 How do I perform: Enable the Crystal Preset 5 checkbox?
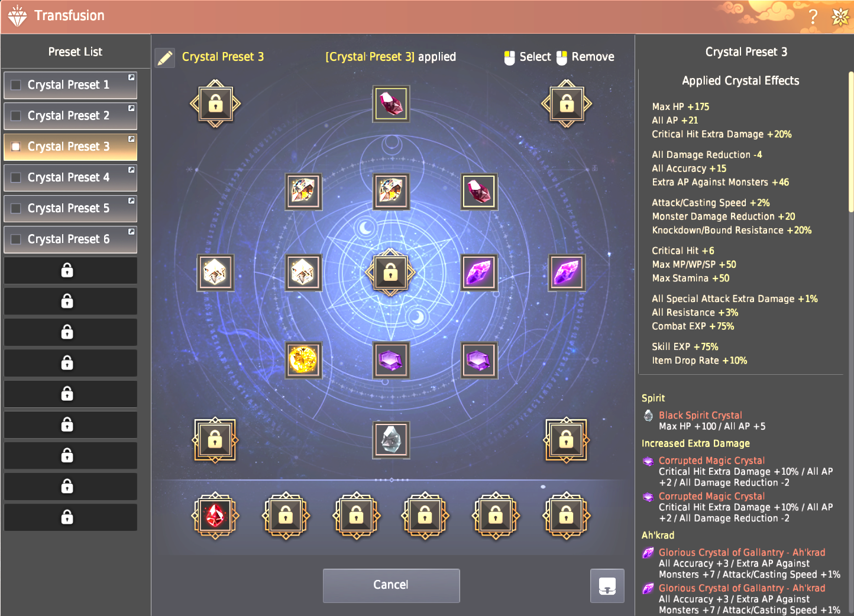(16, 209)
